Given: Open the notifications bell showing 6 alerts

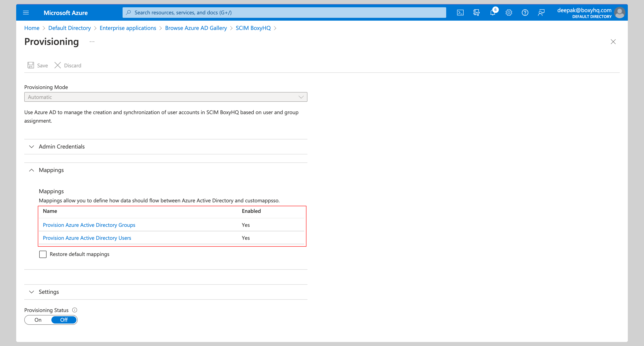Looking at the screenshot, I should (x=493, y=12).
